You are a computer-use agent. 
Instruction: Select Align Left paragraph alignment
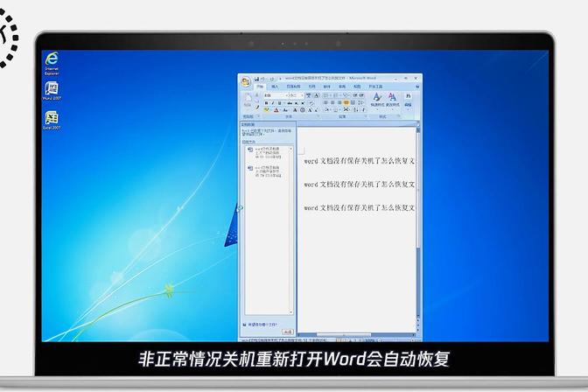[x=325, y=102]
